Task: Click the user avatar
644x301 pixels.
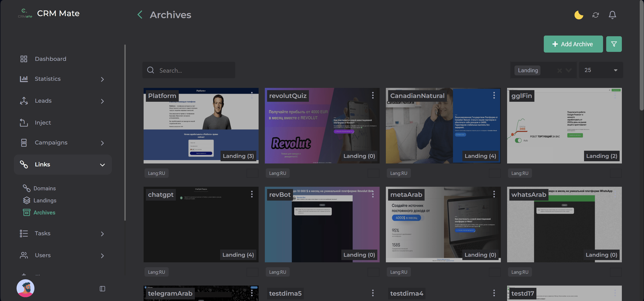Action: click(26, 288)
